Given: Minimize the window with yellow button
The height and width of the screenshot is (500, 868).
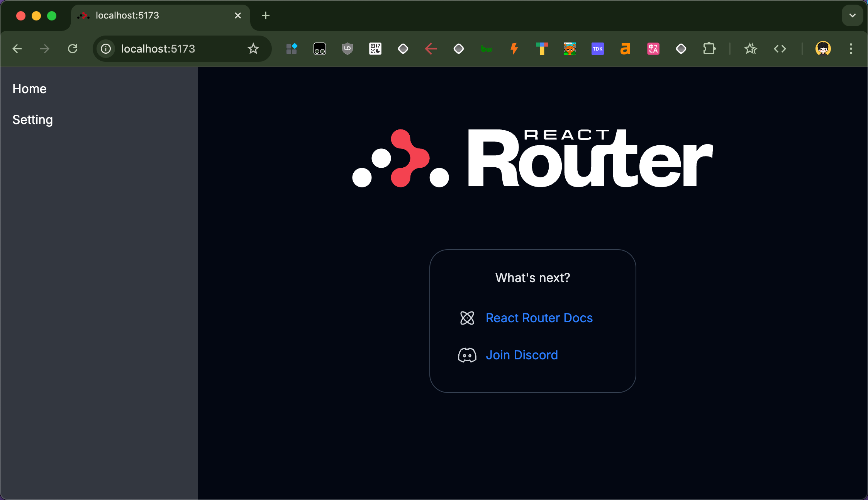Looking at the screenshot, I should pyautogui.click(x=36, y=15).
